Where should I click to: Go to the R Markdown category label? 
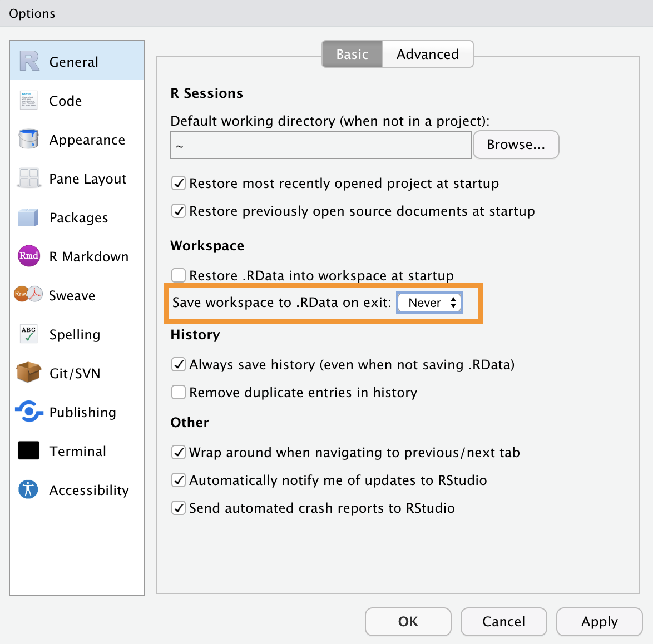(88, 256)
